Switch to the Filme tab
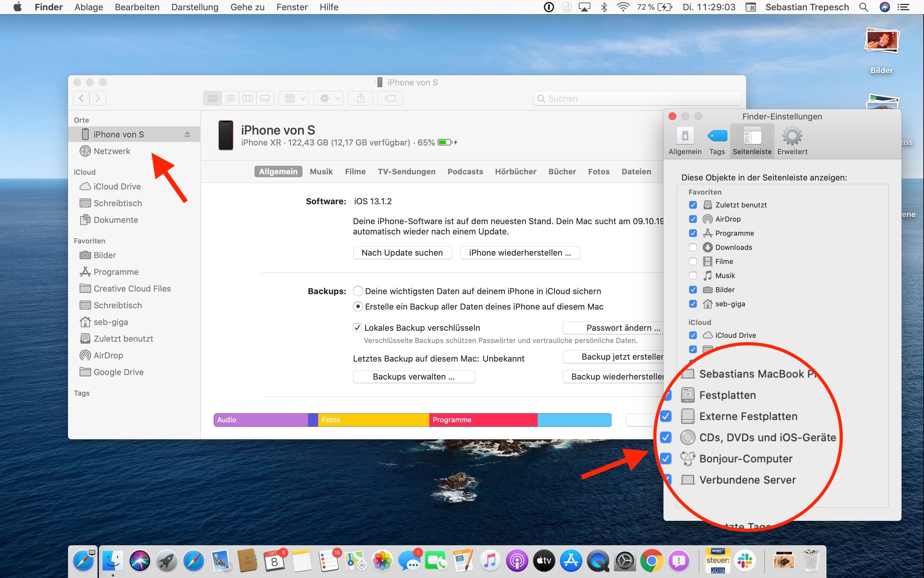Viewport: 924px width, 578px height. [x=355, y=172]
